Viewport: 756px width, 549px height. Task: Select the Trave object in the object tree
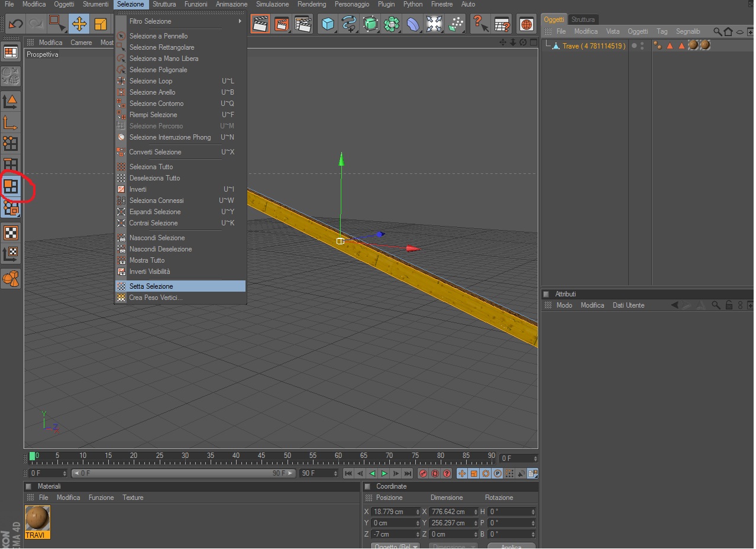point(594,46)
